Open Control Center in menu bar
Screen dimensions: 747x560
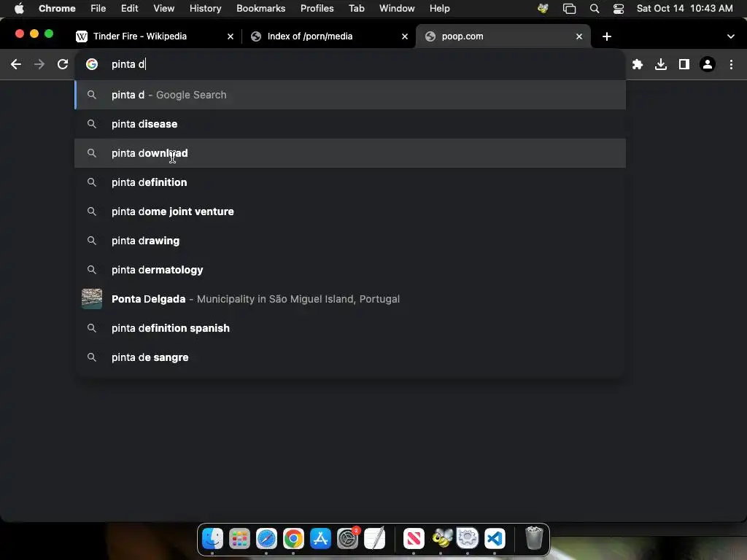[619, 9]
